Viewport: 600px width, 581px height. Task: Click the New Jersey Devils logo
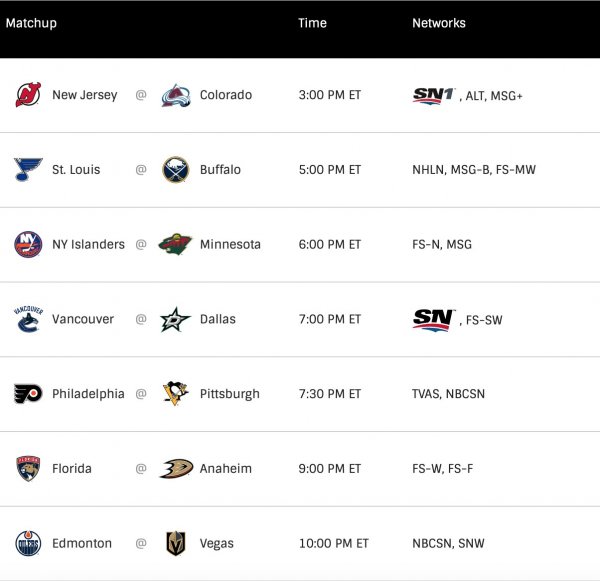pos(28,95)
